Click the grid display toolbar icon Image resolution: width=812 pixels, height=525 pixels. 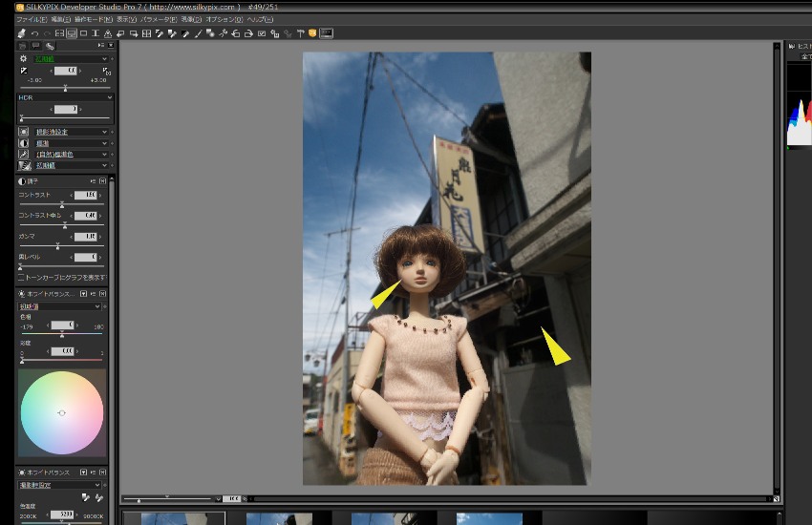coord(146,33)
